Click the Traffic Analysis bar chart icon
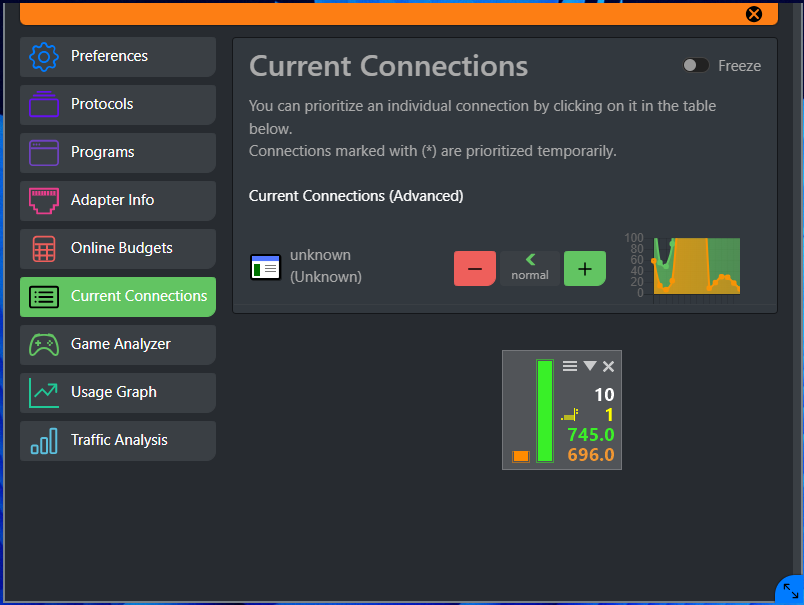The image size is (804, 605). pyautogui.click(x=44, y=441)
